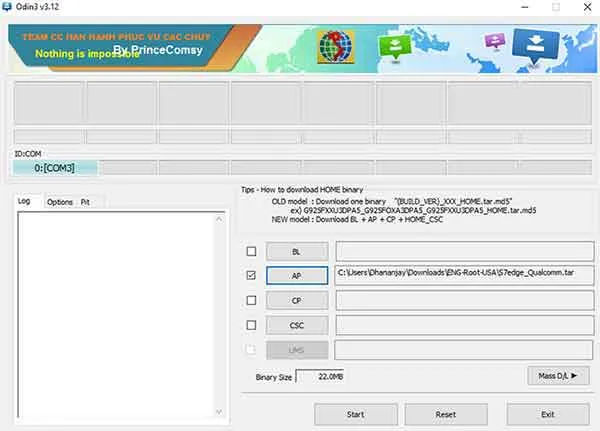The width and height of the screenshot is (600, 431).
Task: Click the CSC file select button
Action: (x=296, y=325)
